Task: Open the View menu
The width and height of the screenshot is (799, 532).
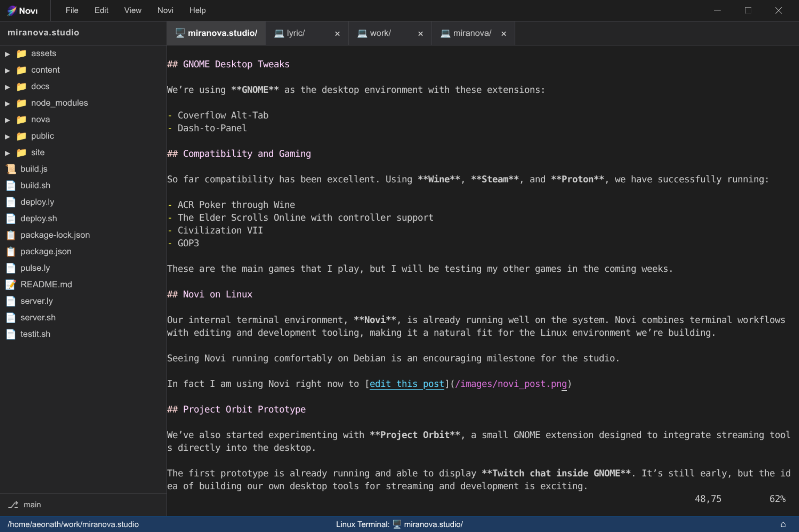Action: [132, 10]
